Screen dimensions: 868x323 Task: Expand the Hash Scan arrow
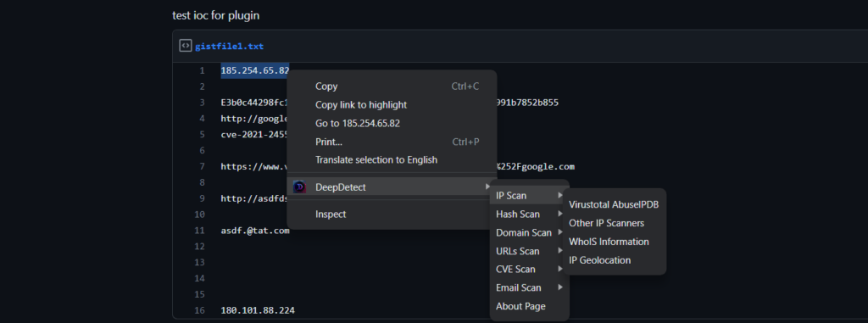pyautogui.click(x=560, y=214)
